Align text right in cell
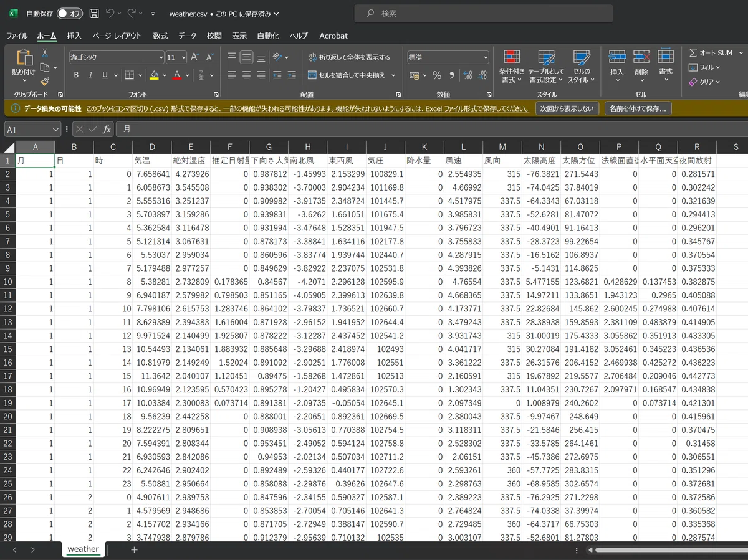The image size is (748, 560). coord(262,75)
